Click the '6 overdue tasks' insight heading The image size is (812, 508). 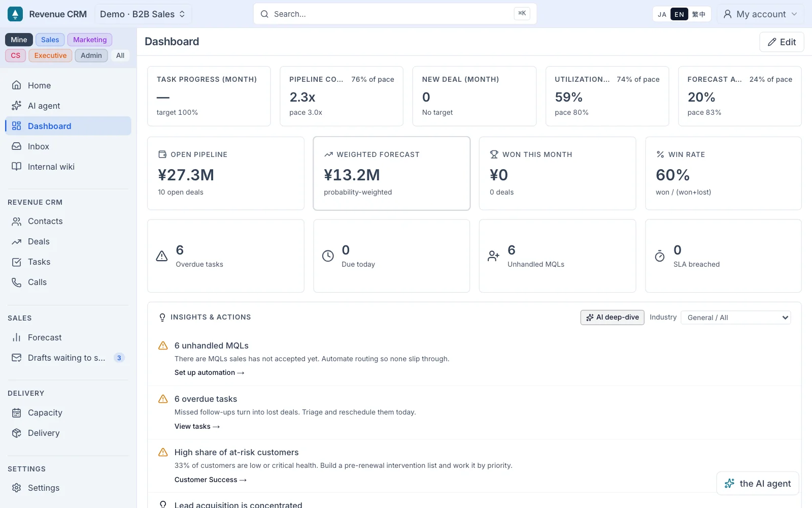point(206,399)
